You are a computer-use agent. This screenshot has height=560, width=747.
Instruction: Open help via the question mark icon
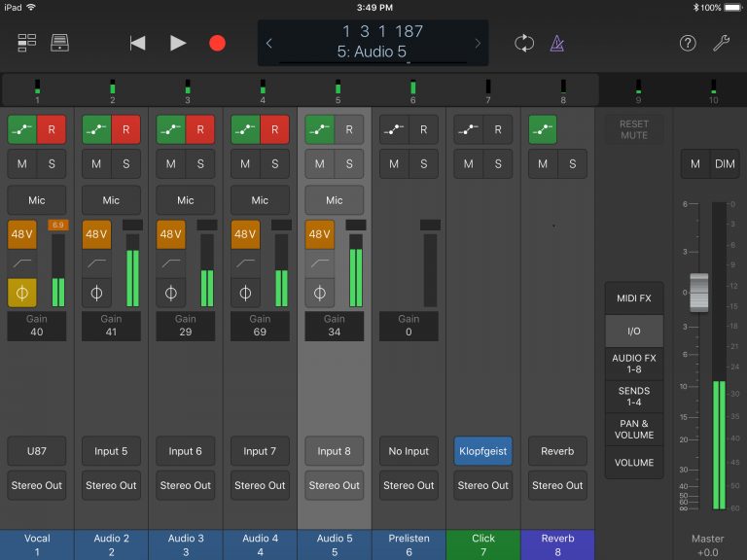tap(688, 44)
